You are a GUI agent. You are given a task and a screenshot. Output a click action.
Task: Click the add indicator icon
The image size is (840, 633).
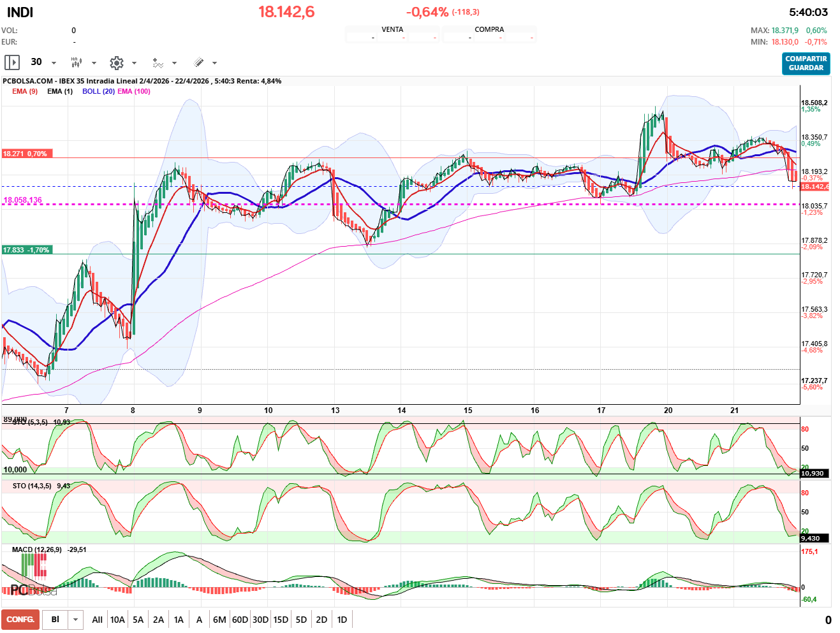click(x=158, y=62)
